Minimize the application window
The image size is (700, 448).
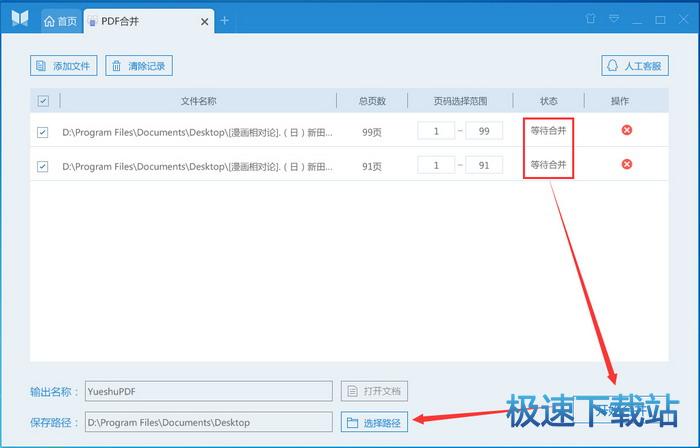coord(637,20)
